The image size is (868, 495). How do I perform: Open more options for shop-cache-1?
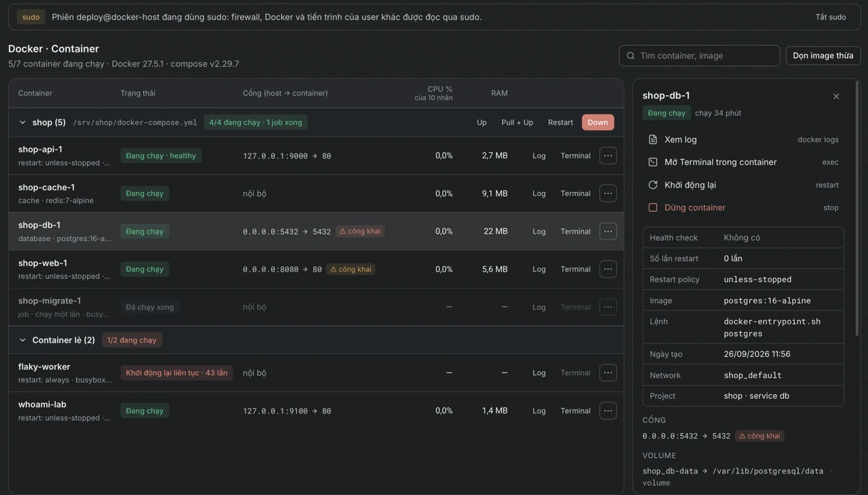click(x=608, y=193)
